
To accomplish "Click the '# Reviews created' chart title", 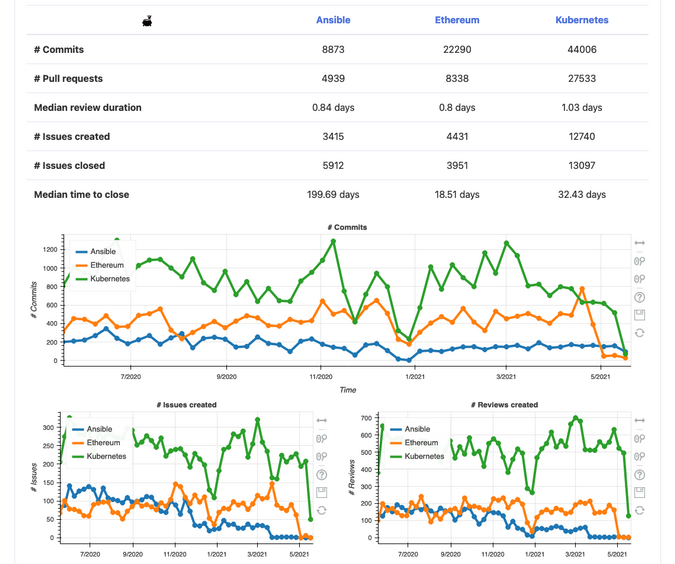I will coord(505,405).
